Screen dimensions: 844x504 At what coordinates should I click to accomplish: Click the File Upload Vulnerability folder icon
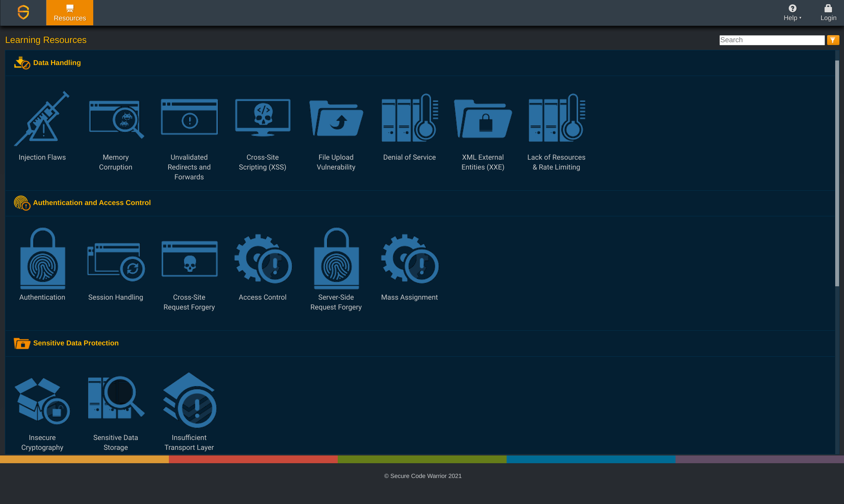coord(336,119)
